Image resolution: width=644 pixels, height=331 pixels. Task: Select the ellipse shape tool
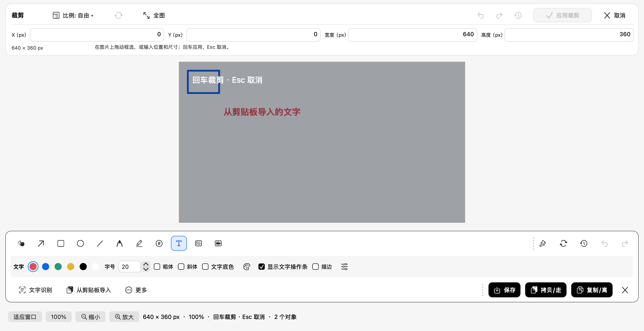coord(80,243)
